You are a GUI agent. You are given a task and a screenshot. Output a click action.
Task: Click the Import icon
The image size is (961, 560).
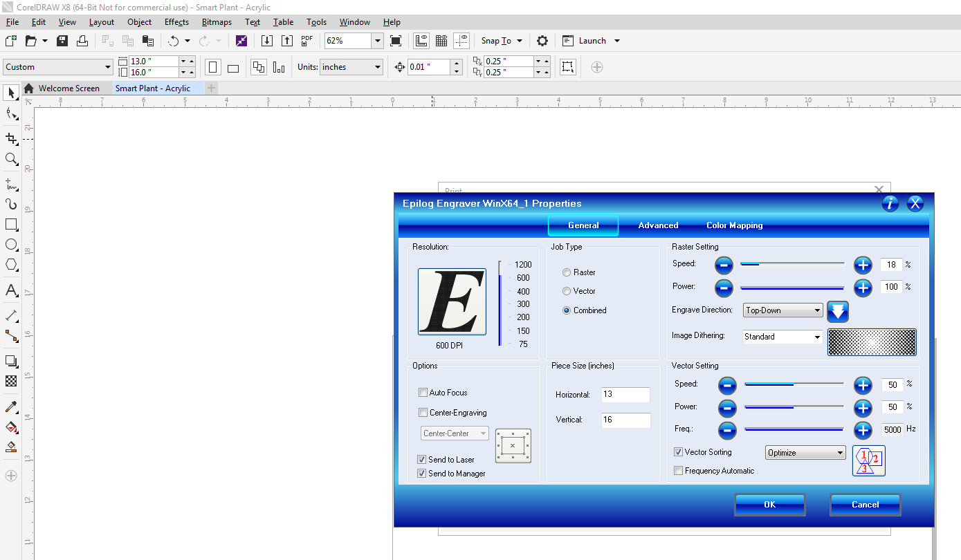267,41
